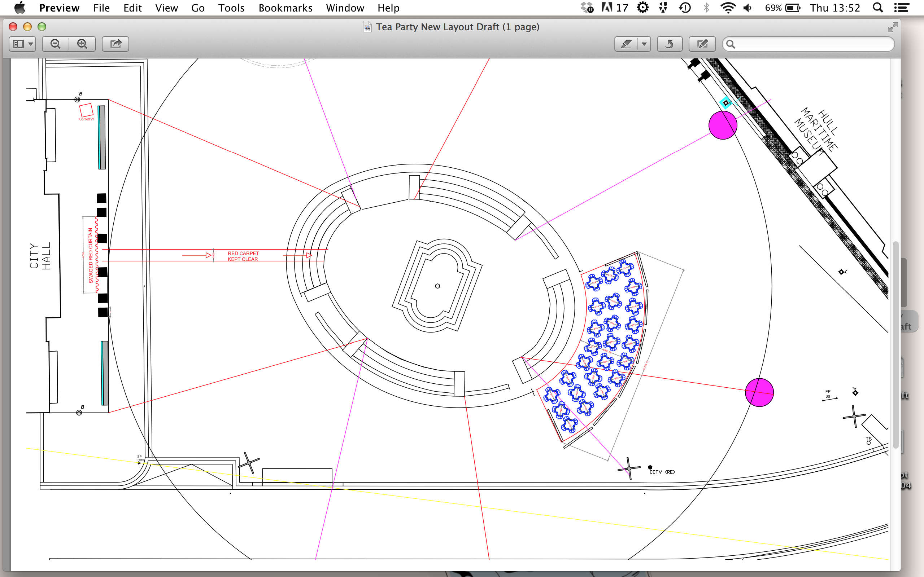Click the document title proxy icon
The height and width of the screenshot is (577, 924).
[x=367, y=27]
